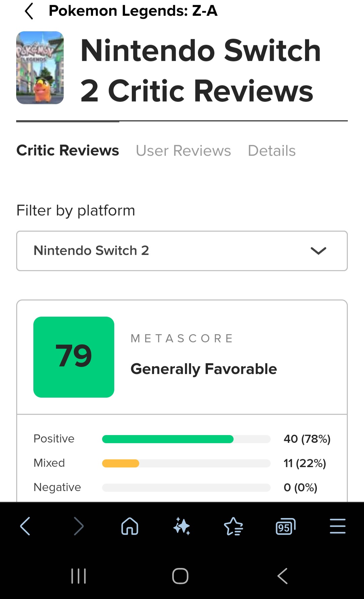Tap the green Positive reviews bar
This screenshot has height=599, width=364.
168,439
